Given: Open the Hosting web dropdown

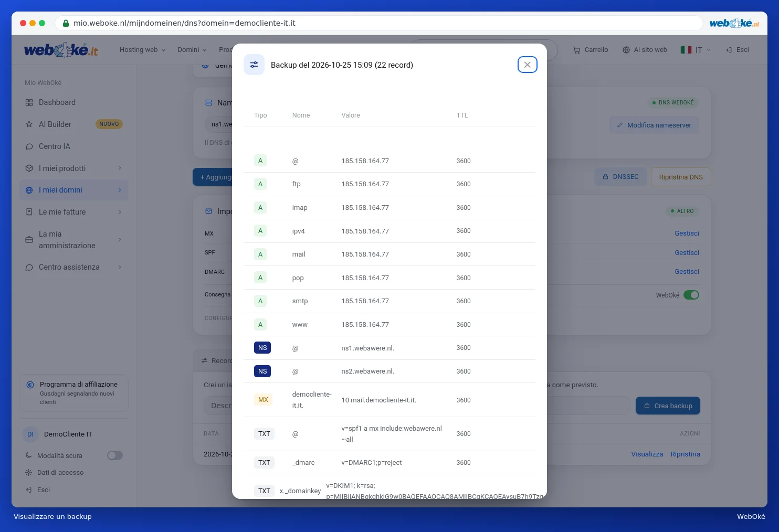Looking at the screenshot, I should tap(142, 50).
